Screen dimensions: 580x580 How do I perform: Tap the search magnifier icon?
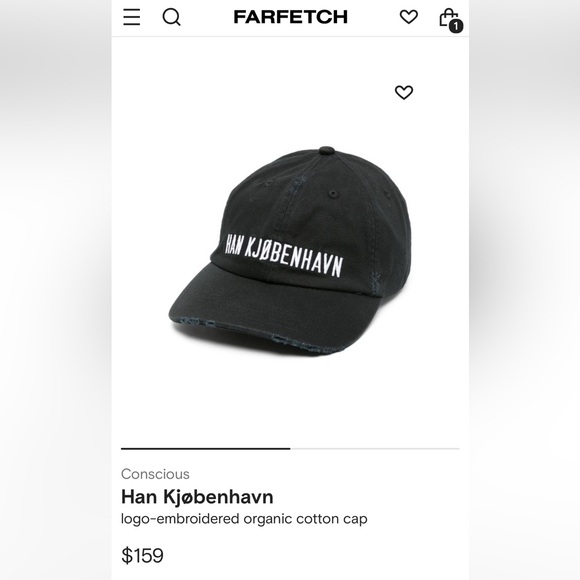[172, 17]
